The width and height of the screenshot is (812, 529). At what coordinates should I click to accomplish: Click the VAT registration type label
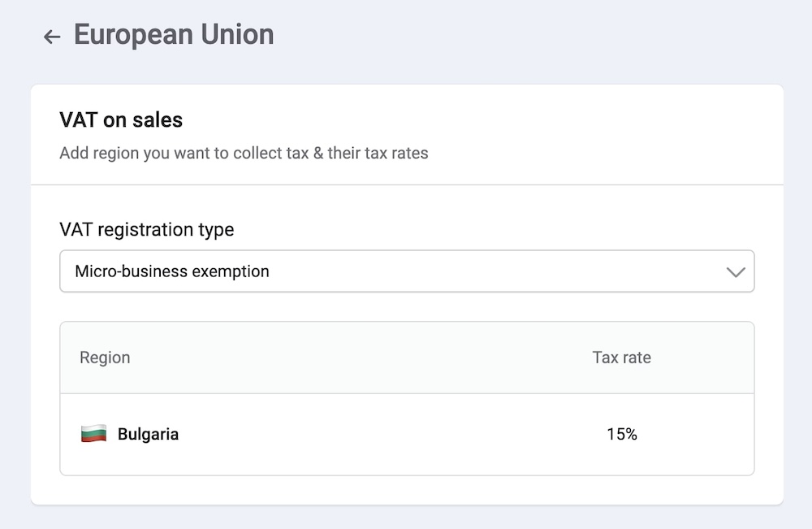tap(146, 230)
